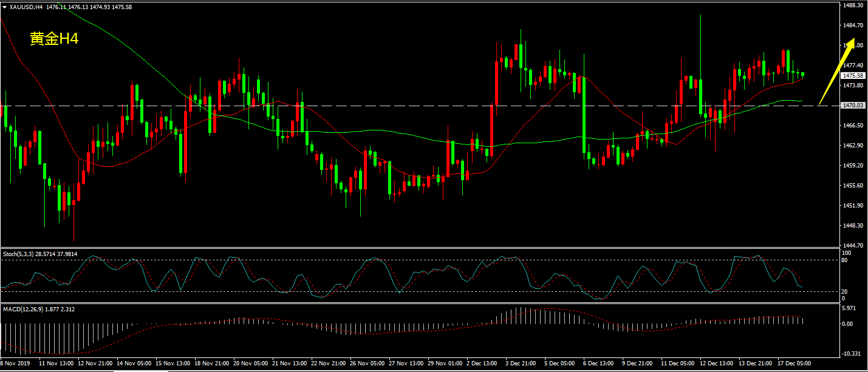
Task: Click the 29 Nov 01:00 time label
Action: point(445,364)
